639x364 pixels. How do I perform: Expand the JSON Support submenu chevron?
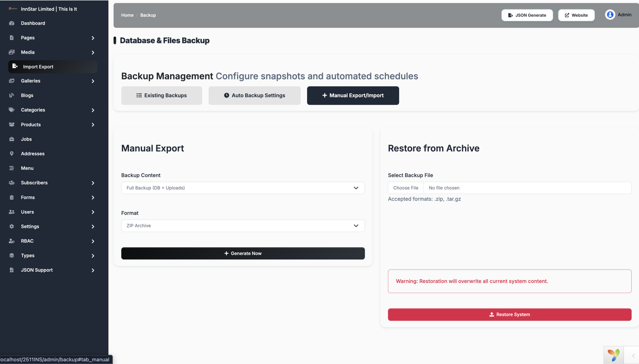tap(93, 270)
